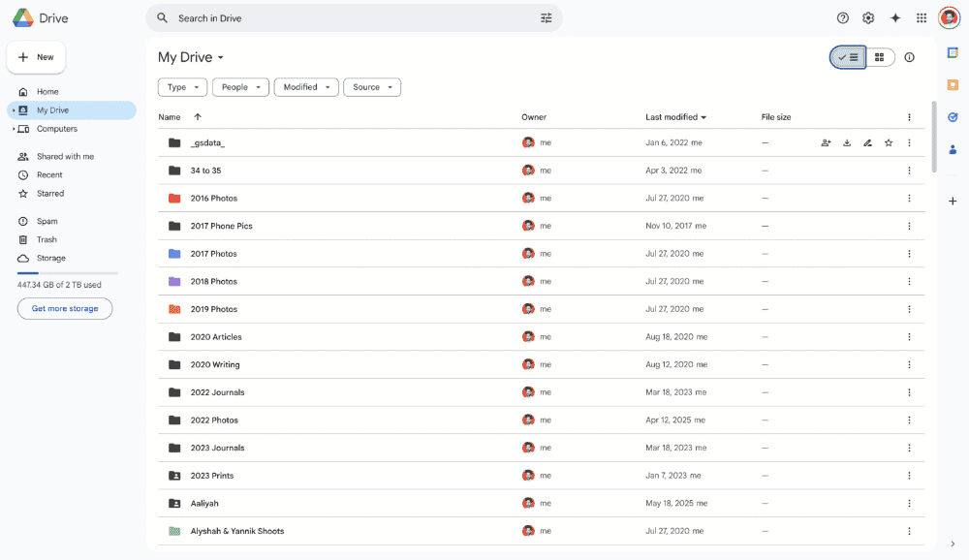Click the 447.34 GB of 2 TB used text
Image resolution: width=969 pixels, height=560 pixels.
pos(59,285)
